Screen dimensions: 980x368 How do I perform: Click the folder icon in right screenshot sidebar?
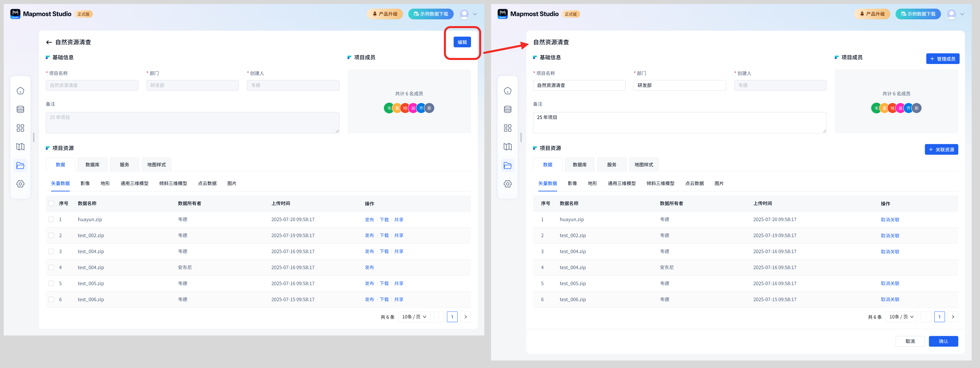click(508, 165)
